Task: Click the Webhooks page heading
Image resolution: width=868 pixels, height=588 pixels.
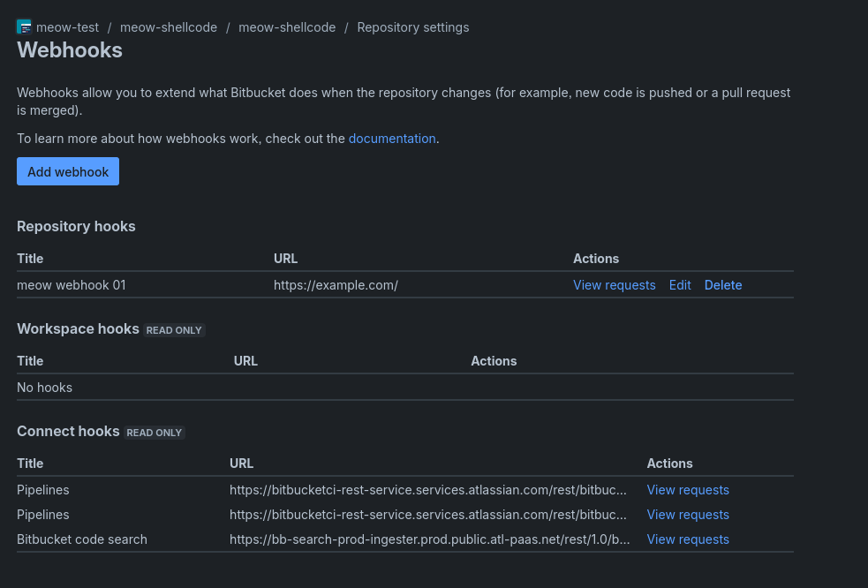Action: pos(70,50)
